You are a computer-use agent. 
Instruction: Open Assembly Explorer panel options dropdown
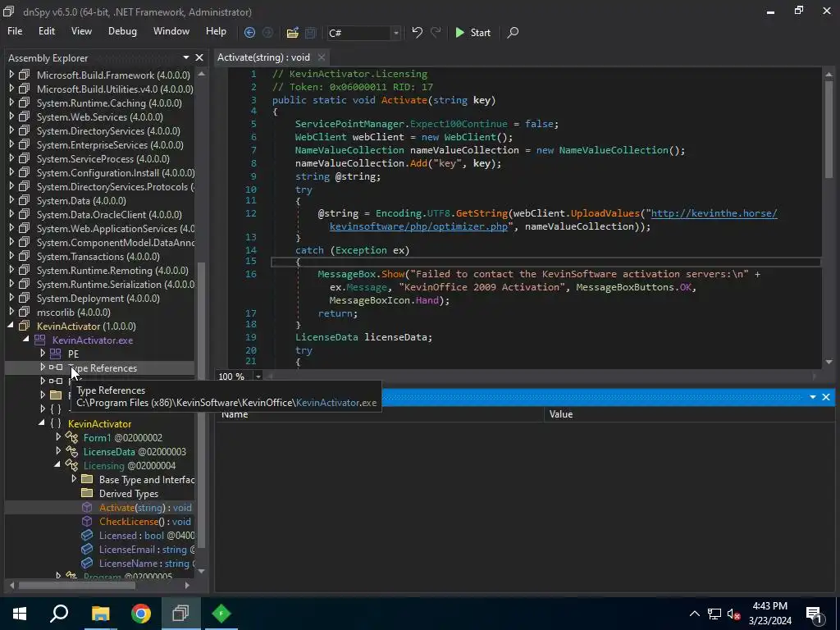186,57
